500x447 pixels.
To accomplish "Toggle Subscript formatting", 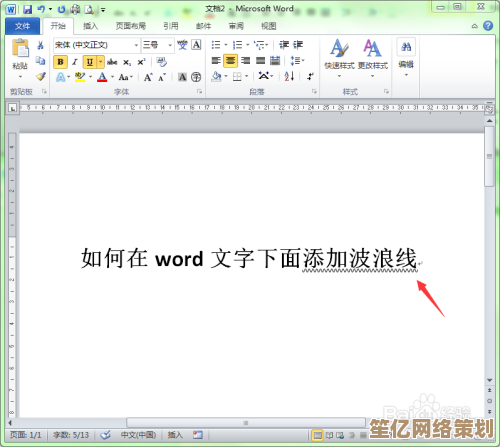I will click(x=127, y=62).
